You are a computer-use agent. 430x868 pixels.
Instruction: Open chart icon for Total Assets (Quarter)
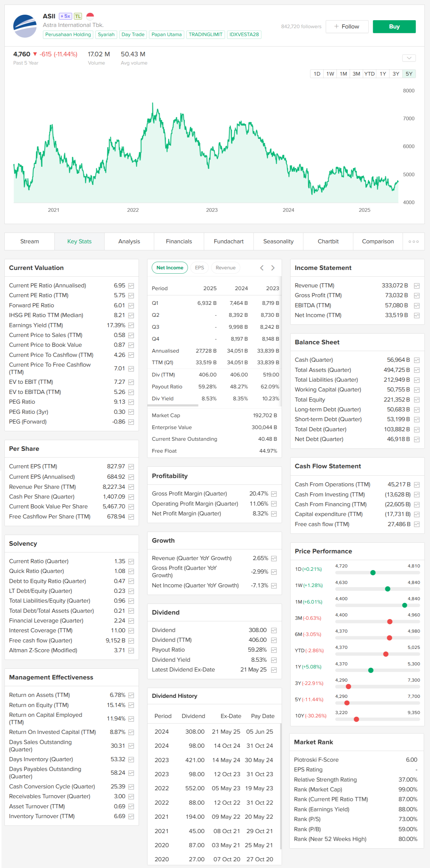click(417, 370)
